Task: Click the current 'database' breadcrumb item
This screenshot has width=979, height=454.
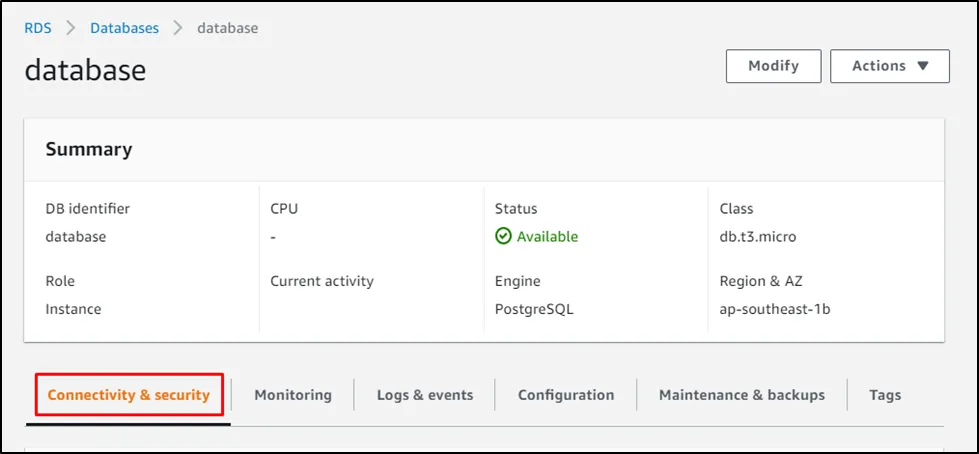Action: (x=227, y=28)
